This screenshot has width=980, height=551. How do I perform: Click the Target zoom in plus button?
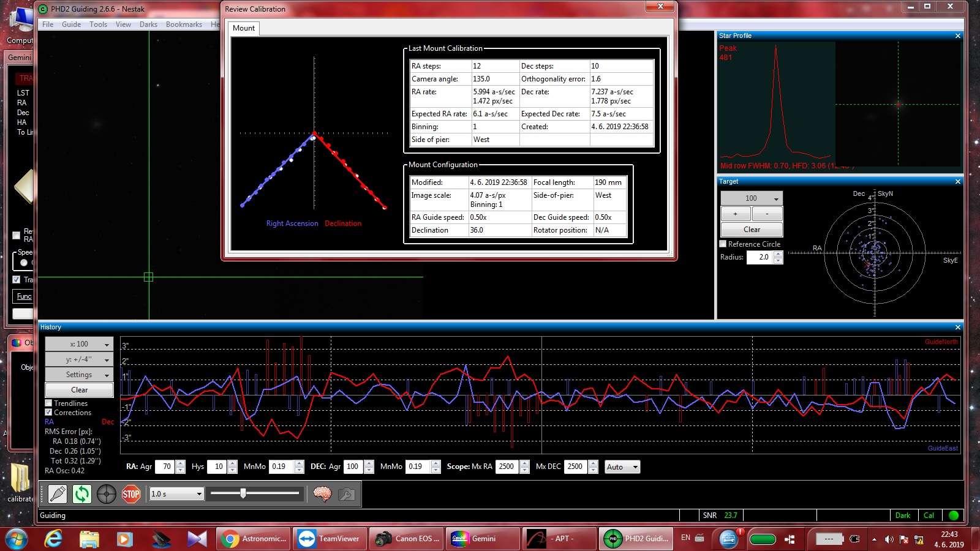pos(736,214)
